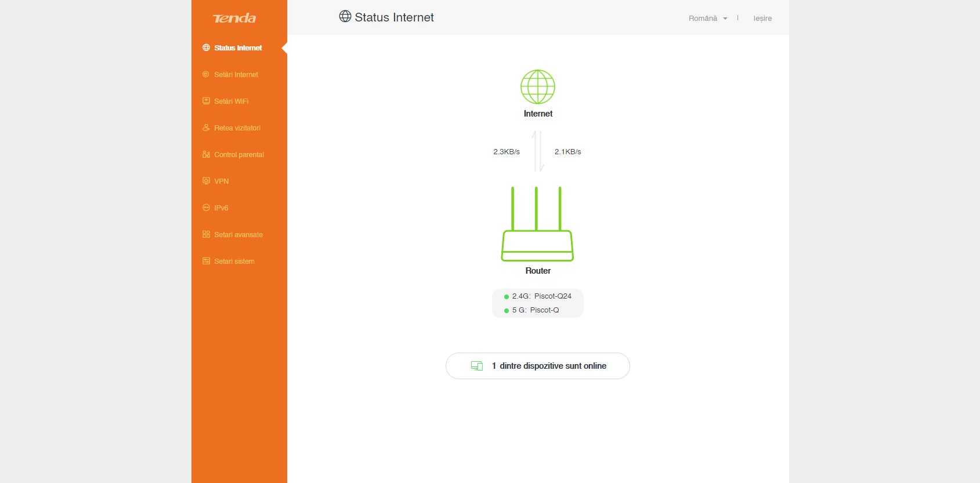Click the IPv6 sidebar icon
The height and width of the screenshot is (483, 980).
(x=206, y=208)
